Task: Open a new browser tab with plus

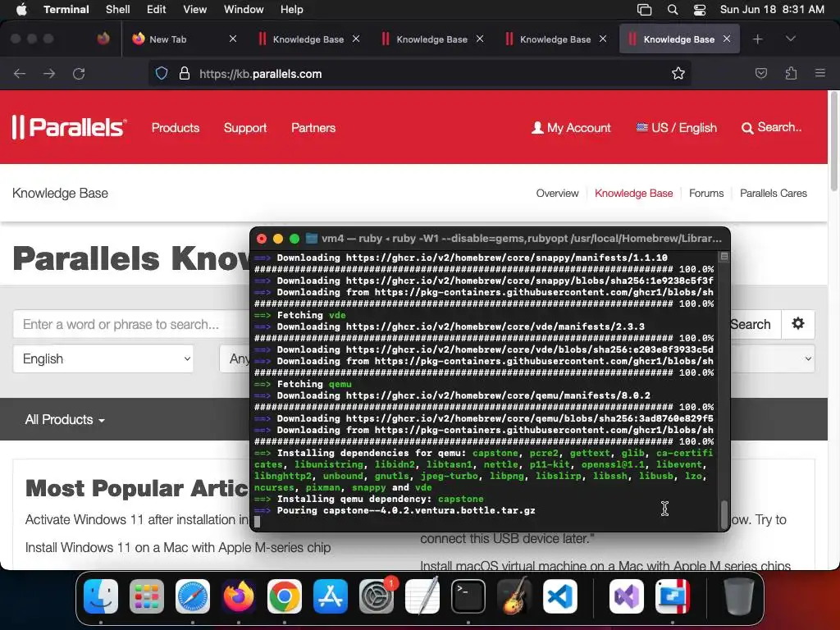Action: tap(757, 39)
